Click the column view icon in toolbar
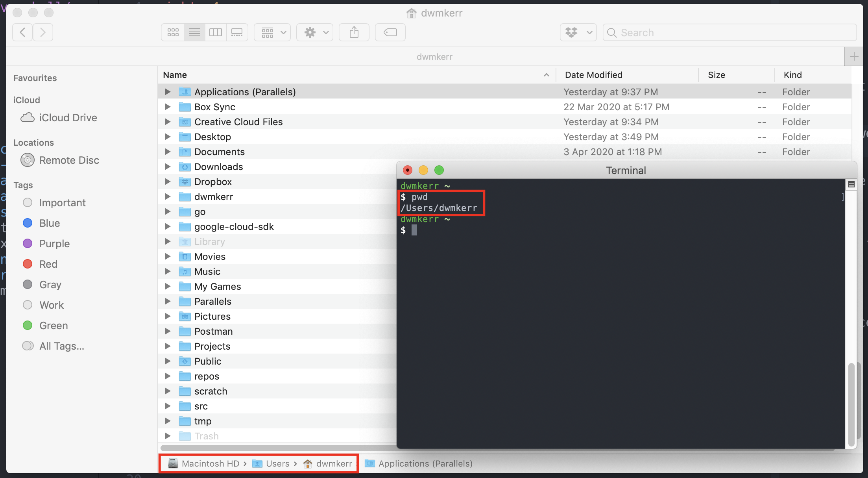 pyautogui.click(x=216, y=32)
